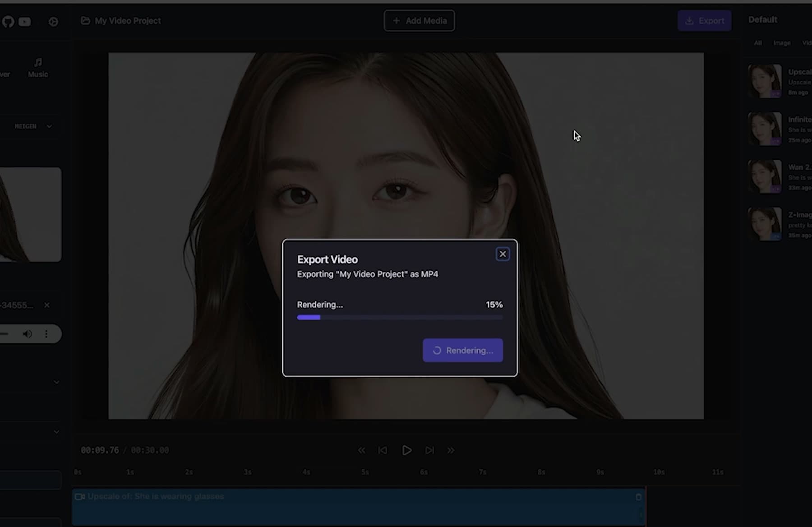Open the HEIGEN model dropdown
This screenshot has width=812, height=527.
pyautogui.click(x=32, y=126)
